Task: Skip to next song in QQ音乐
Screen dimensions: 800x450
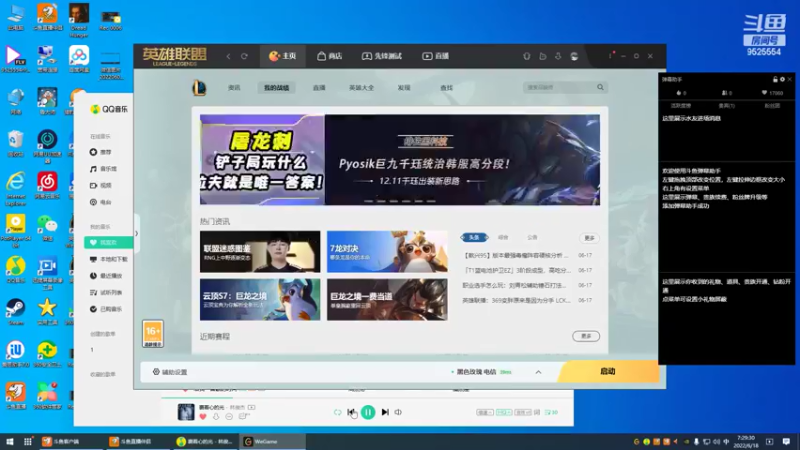Action: (x=385, y=412)
